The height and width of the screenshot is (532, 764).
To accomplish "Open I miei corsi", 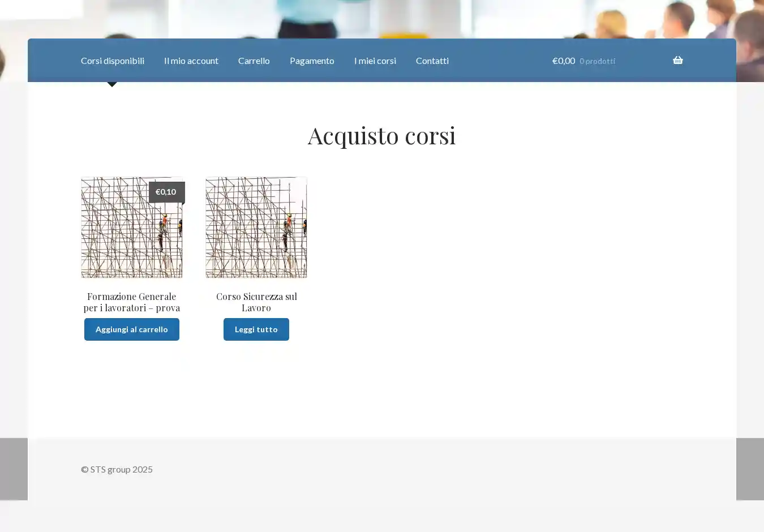I will point(375,61).
